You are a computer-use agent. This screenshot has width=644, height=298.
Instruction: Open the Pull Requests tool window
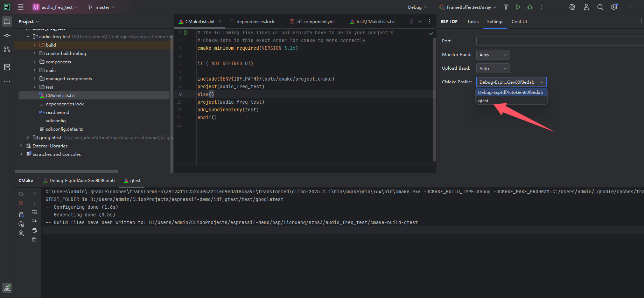pyautogui.click(x=7, y=49)
